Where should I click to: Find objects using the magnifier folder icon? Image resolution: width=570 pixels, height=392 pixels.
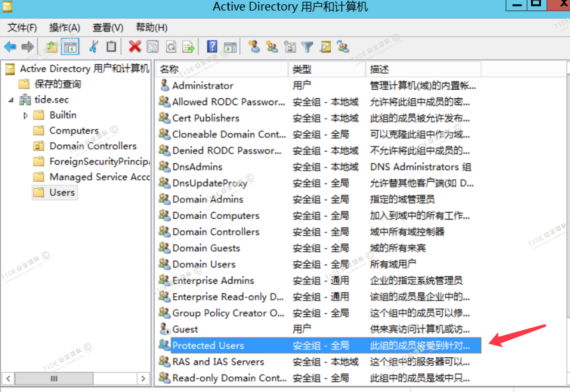click(325, 47)
